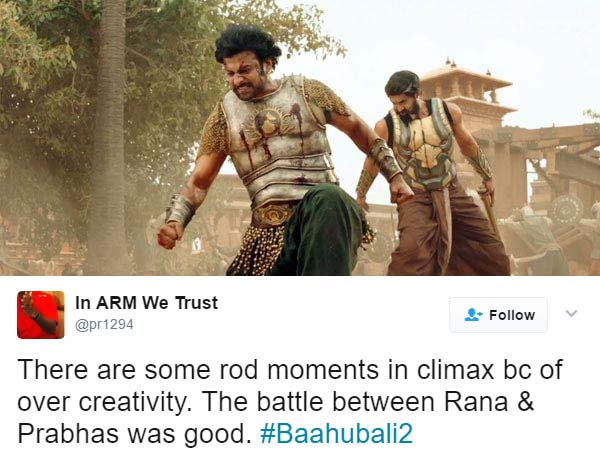Screen dimensions: 600x450
Task: Click the word "moments" in the tweet
Action: (x=323, y=370)
